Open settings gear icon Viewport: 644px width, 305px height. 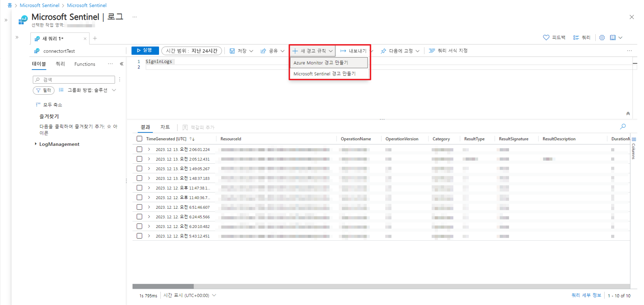(x=602, y=38)
